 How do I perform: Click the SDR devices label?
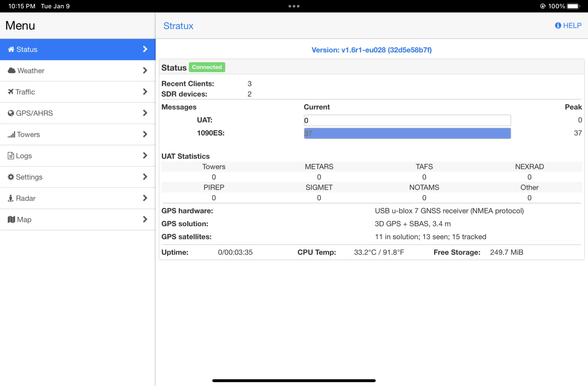pyautogui.click(x=184, y=94)
